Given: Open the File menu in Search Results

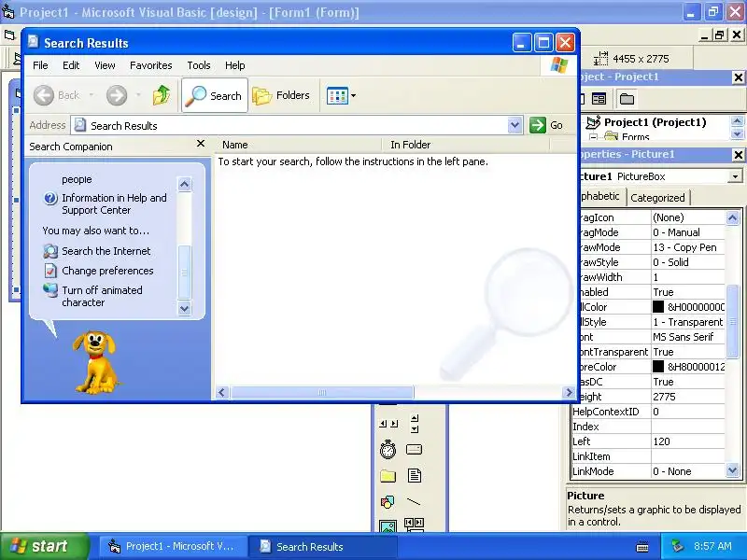Looking at the screenshot, I should 40,65.
